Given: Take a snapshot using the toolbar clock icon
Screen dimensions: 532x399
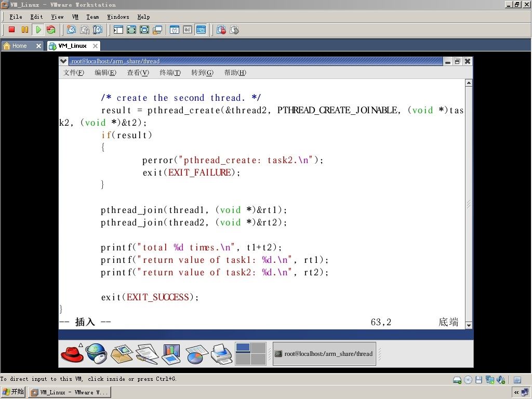Looking at the screenshot, I should (71, 30).
